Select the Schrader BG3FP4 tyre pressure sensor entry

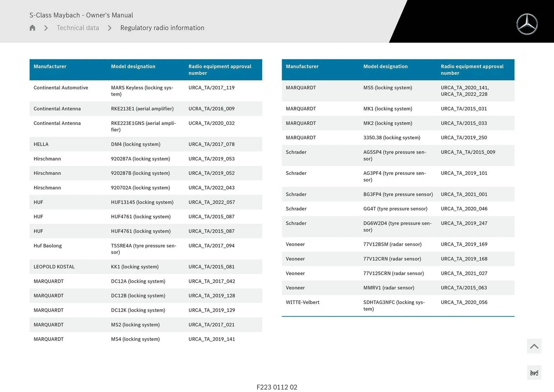click(x=398, y=194)
